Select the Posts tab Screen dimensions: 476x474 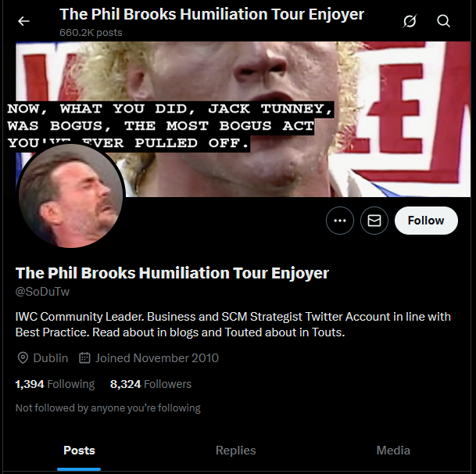pos(79,451)
